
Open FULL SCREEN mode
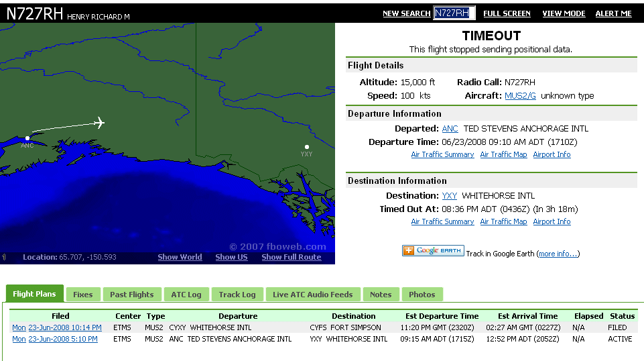[x=507, y=13]
